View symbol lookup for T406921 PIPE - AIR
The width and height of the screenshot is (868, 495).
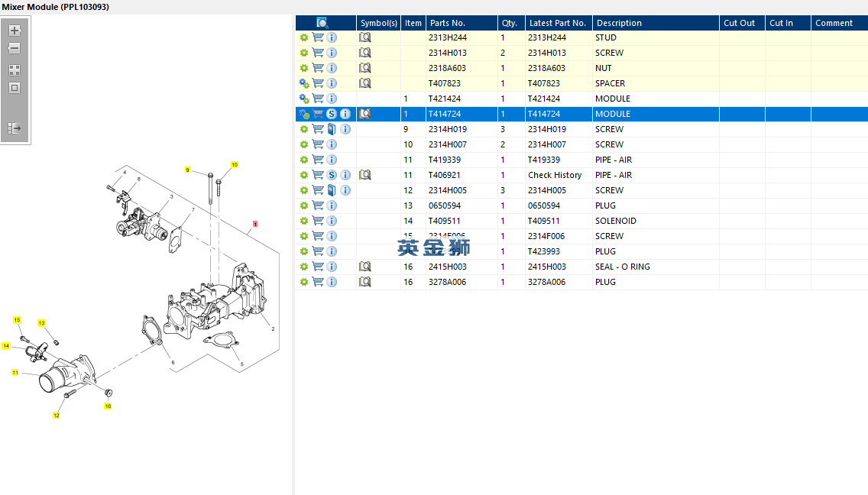[364, 175]
